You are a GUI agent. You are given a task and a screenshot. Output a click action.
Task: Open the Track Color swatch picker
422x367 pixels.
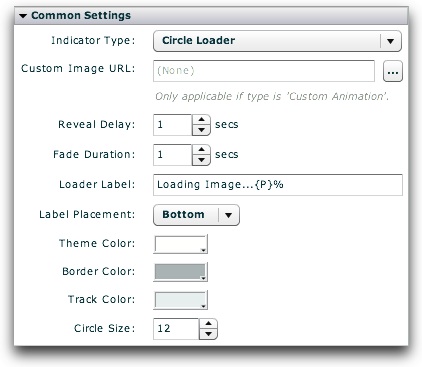tap(180, 300)
